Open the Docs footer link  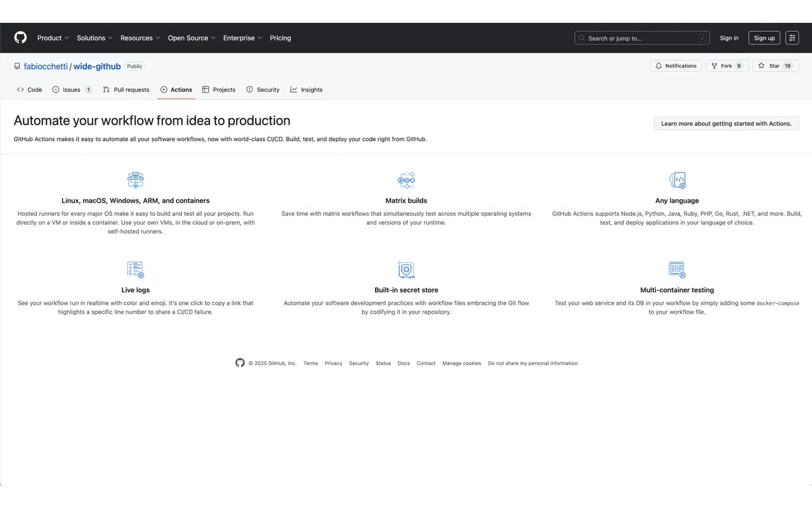click(x=404, y=364)
